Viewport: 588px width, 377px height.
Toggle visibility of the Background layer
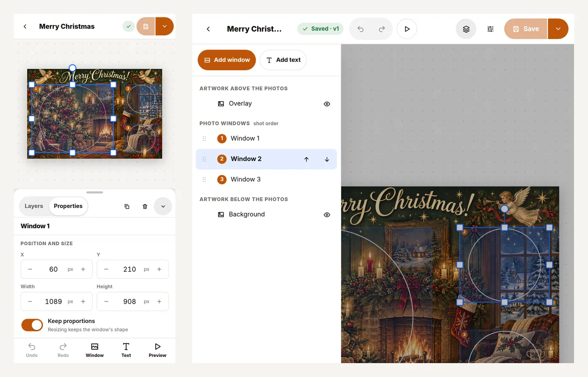(327, 215)
